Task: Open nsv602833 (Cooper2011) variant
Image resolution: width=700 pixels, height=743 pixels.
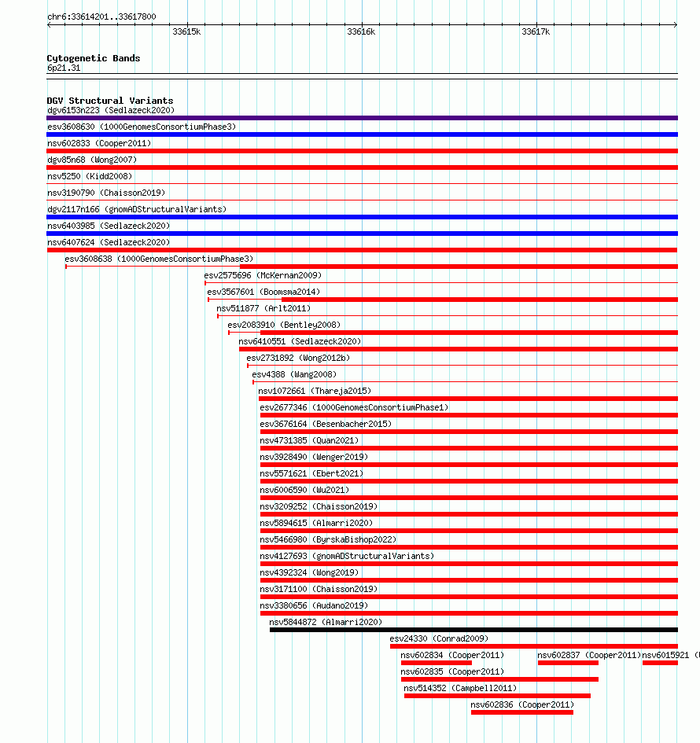Action: point(99,144)
